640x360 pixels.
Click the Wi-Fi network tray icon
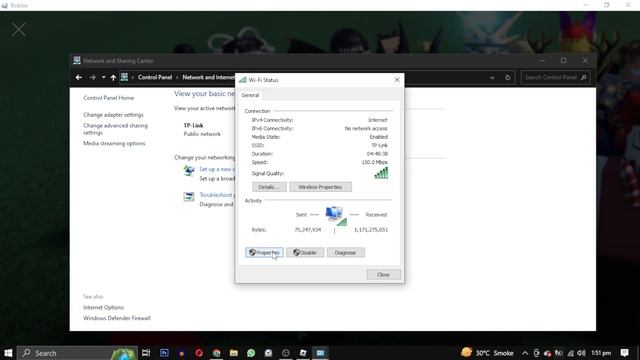571,353
